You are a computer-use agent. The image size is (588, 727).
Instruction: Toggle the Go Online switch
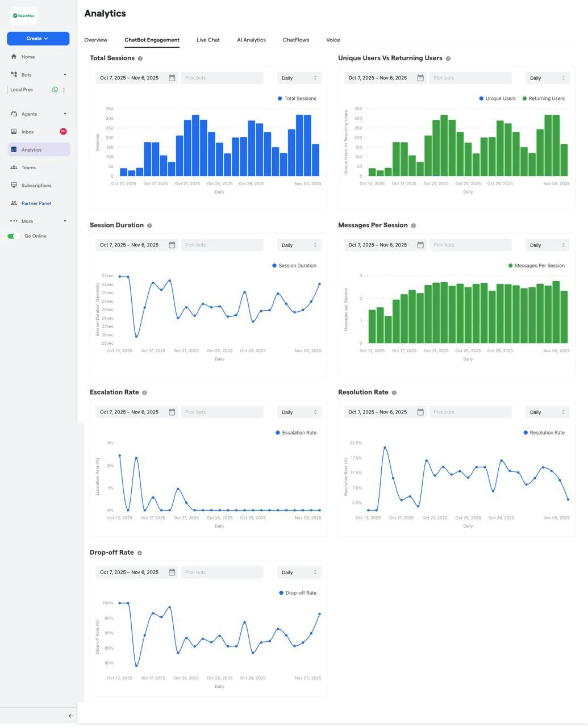click(14, 236)
